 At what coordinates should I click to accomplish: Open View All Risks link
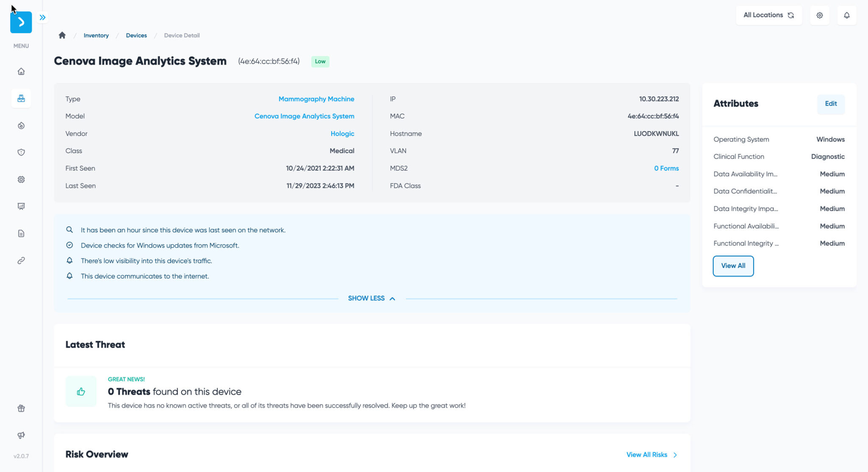point(647,455)
